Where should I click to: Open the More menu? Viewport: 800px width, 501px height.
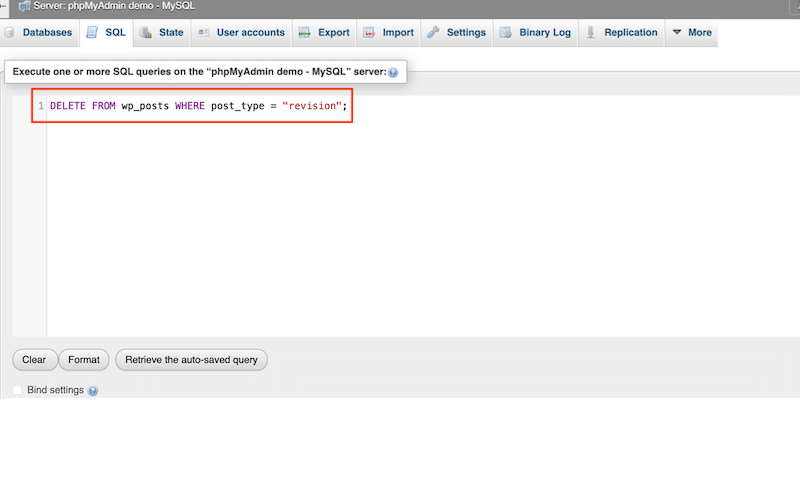[x=692, y=33]
